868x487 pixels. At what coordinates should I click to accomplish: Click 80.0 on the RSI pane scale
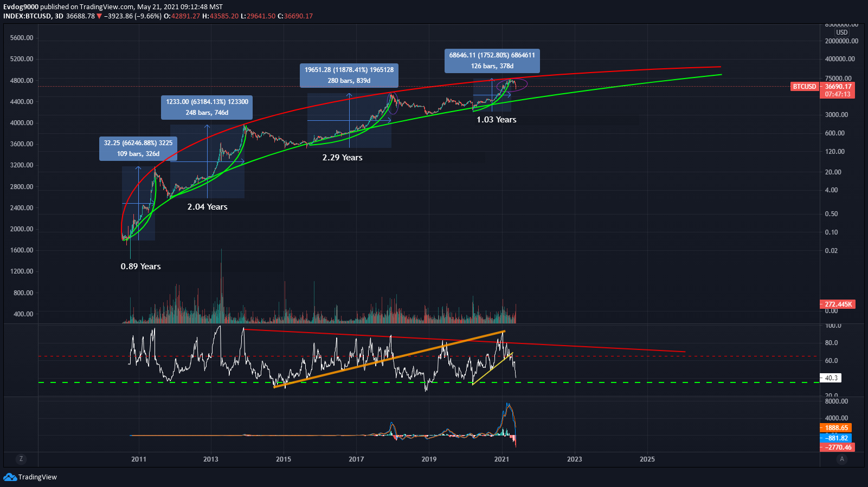(x=831, y=343)
